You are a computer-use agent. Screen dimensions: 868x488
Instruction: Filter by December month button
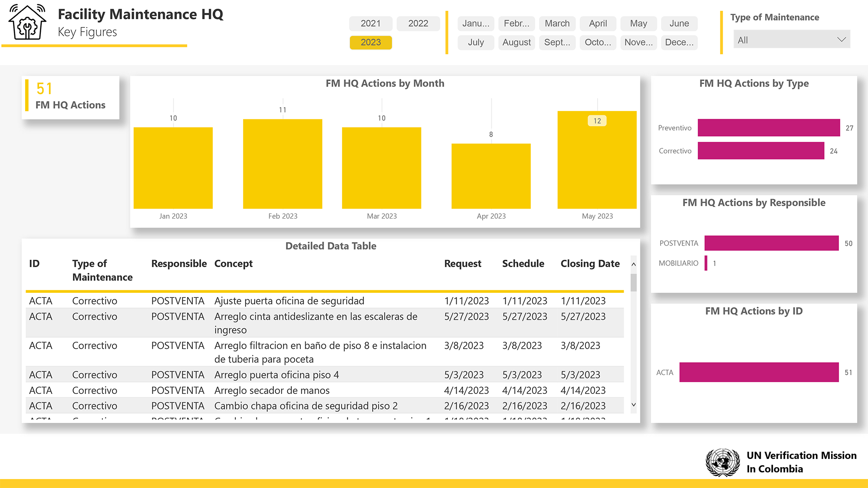point(679,43)
